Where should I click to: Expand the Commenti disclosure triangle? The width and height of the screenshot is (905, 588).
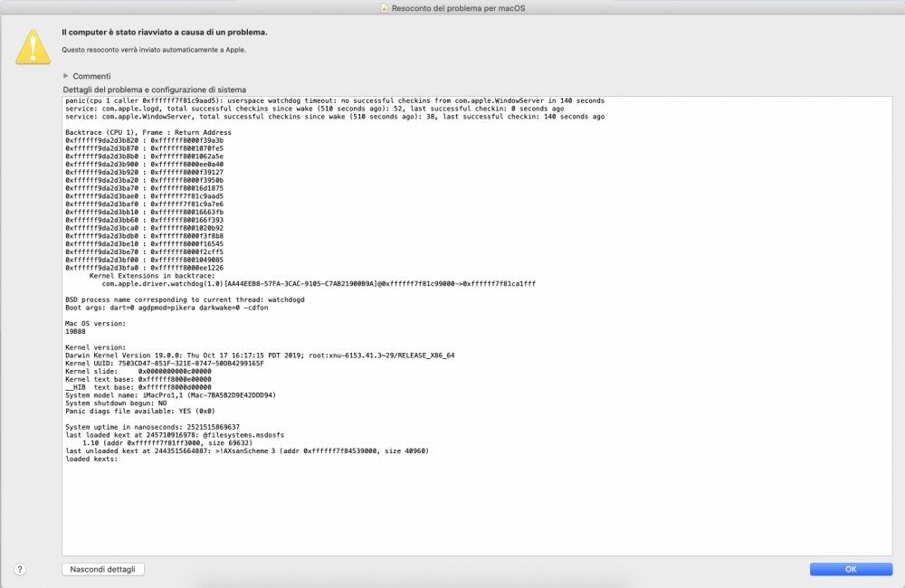click(66, 76)
